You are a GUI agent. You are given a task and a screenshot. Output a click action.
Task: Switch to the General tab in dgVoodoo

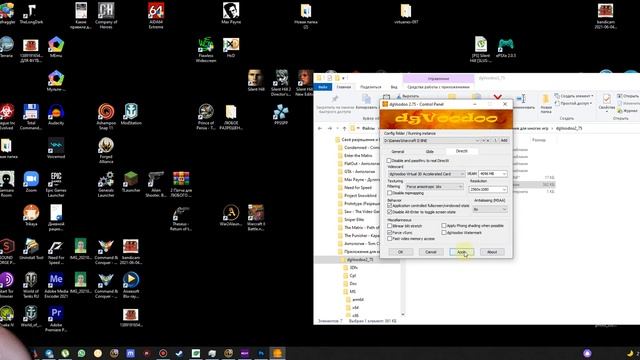(398, 151)
